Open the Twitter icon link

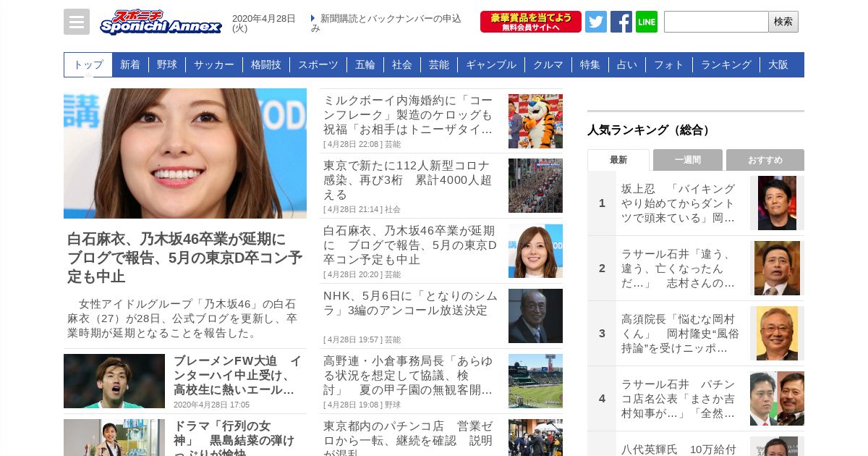596,22
